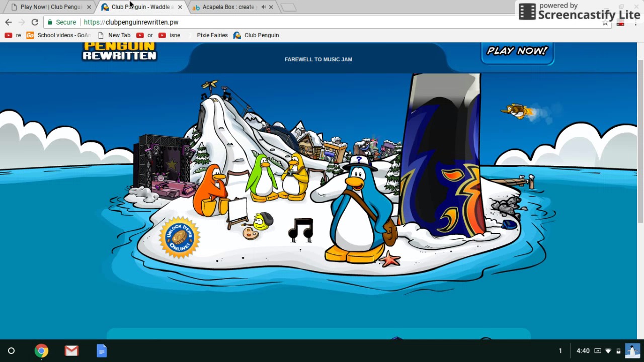This screenshot has width=644, height=362.
Task: Click the clock showing 4:40
Action: [583, 351]
